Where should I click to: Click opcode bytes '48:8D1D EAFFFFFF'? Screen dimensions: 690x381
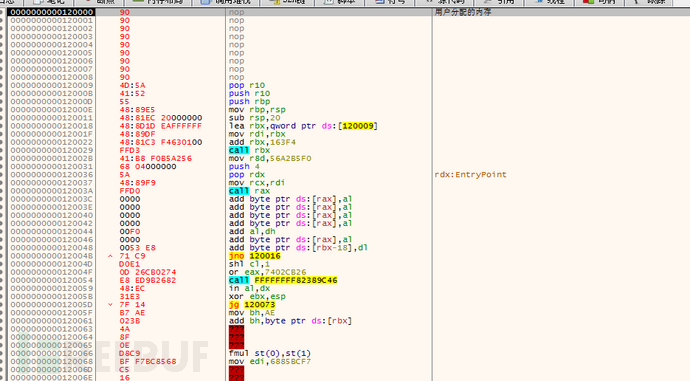click(161, 126)
